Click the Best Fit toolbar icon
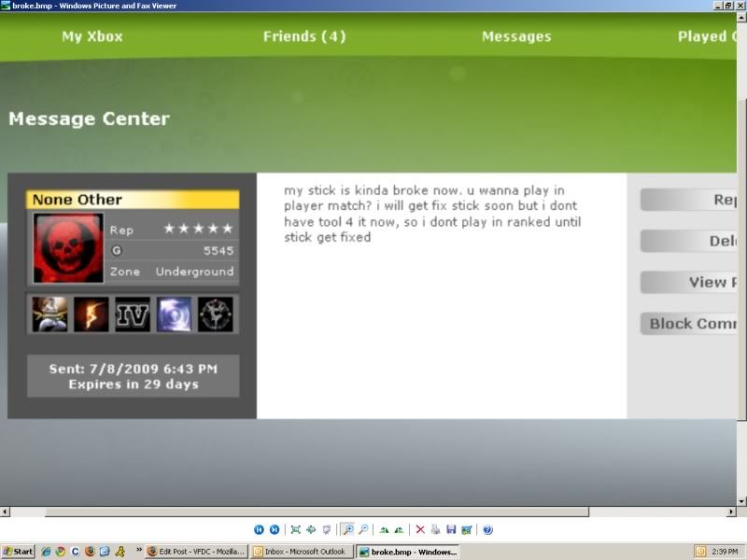 (295, 529)
